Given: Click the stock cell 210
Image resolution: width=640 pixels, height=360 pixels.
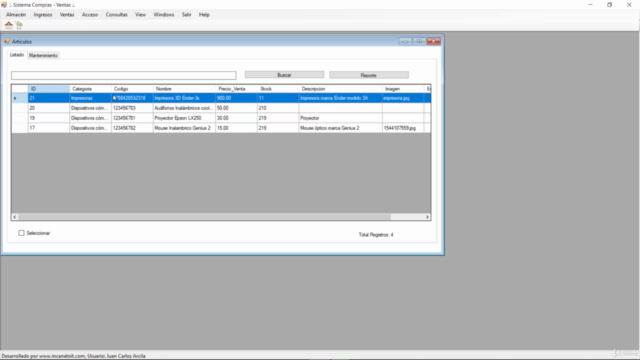Looking at the screenshot, I should [278, 108].
